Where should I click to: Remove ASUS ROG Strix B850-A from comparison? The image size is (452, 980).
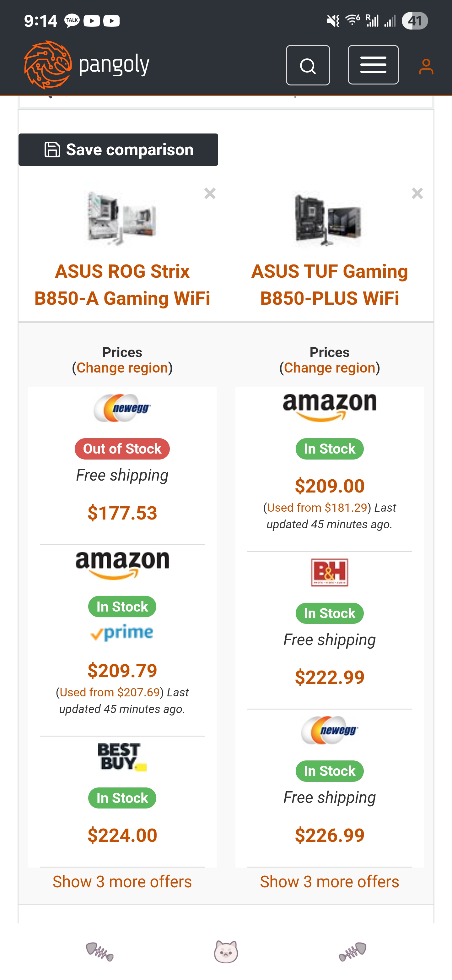pos(210,193)
